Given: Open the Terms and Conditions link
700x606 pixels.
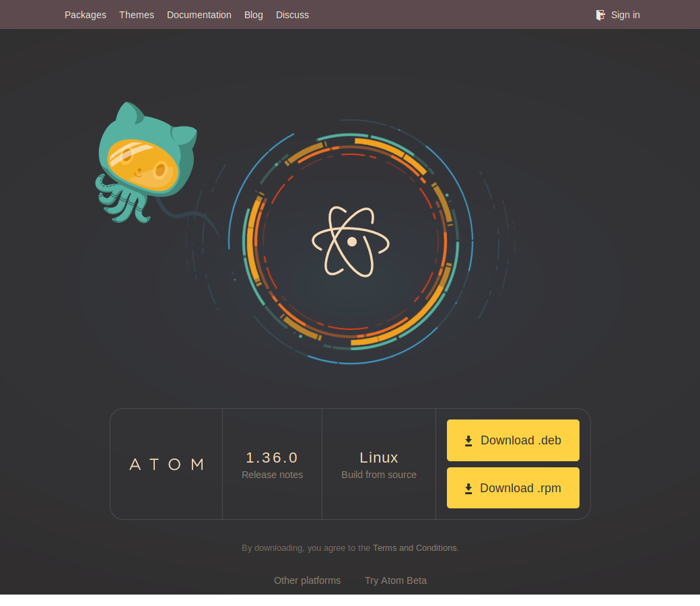Looking at the screenshot, I should pyautogui.click(x=415, y=548).
